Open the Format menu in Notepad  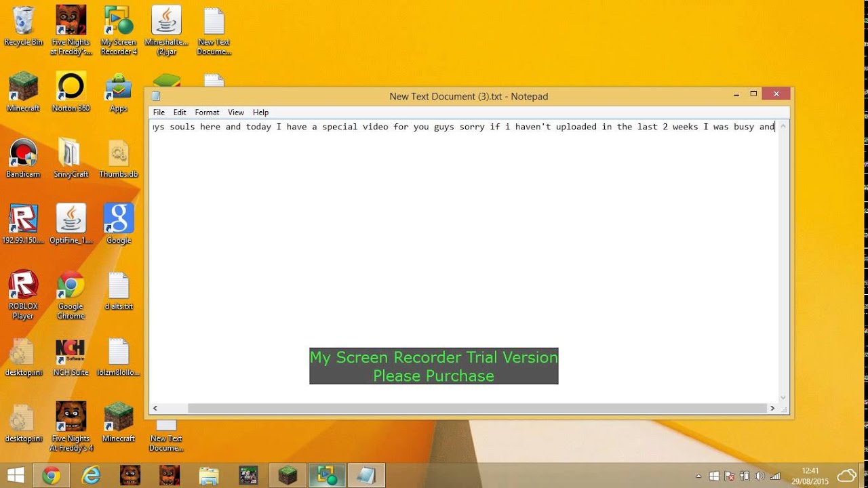[x=207, y=113]
